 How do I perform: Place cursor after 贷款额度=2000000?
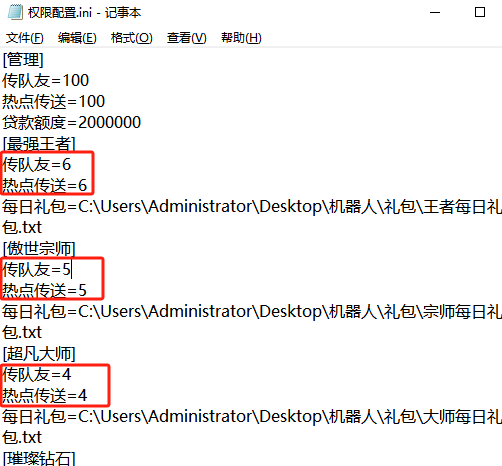pos(141,122)
